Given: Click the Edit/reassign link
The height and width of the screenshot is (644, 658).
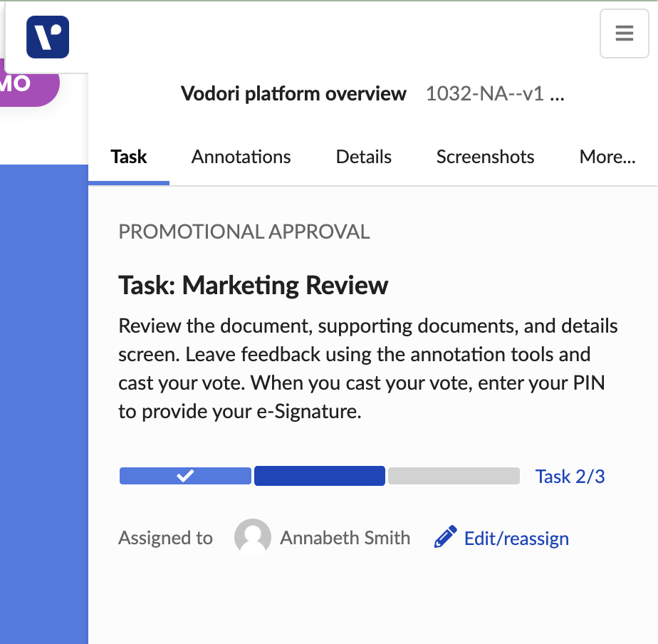Looking at the screenshot, I should pyautogui.click(x=516, y=538).
